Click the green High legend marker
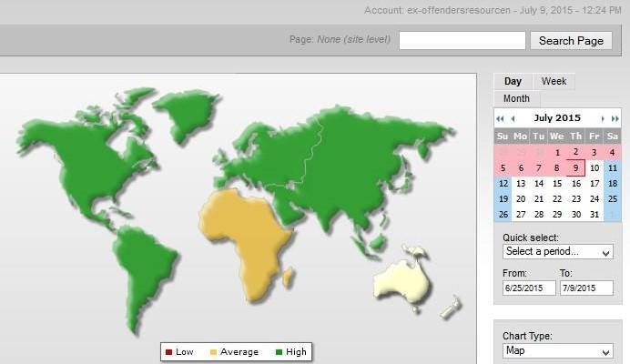Image resolution: width=630 pixels, height=364 pixels. click(279, 352)
